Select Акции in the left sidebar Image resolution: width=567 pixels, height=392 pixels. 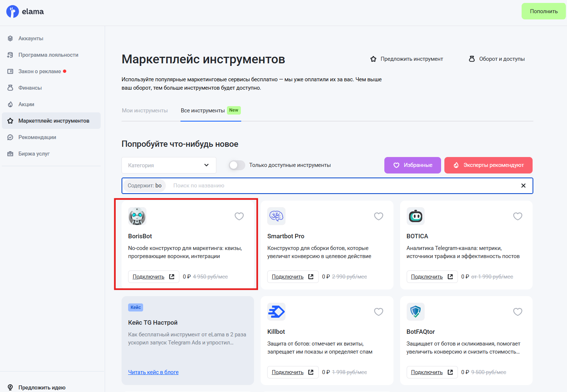tap(26, 104)
